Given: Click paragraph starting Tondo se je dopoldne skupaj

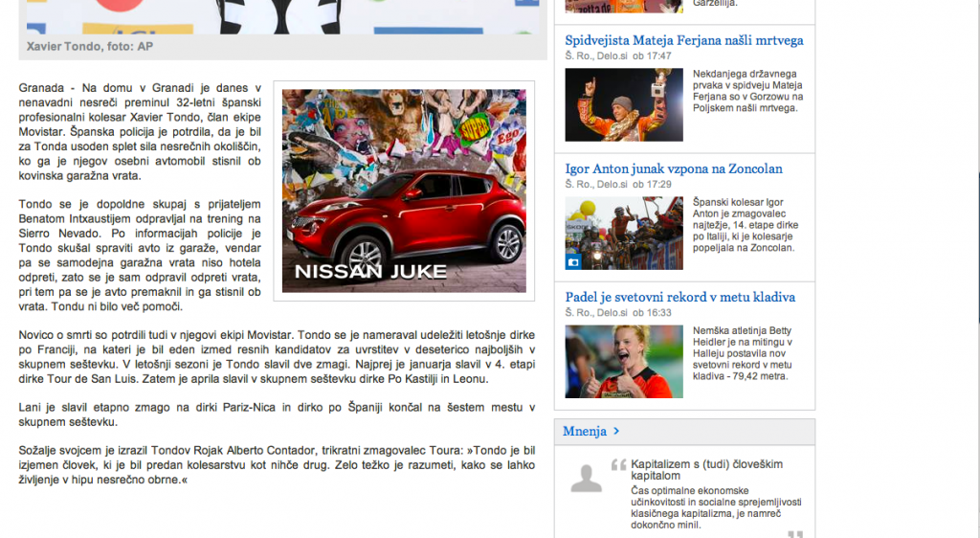Looking at the screenshot, I should [140, 256].
